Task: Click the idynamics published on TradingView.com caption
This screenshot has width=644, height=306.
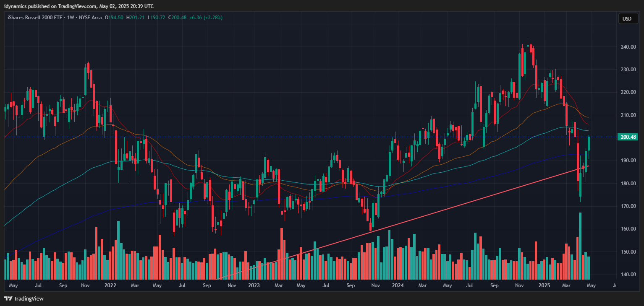Action: point(79,6)
